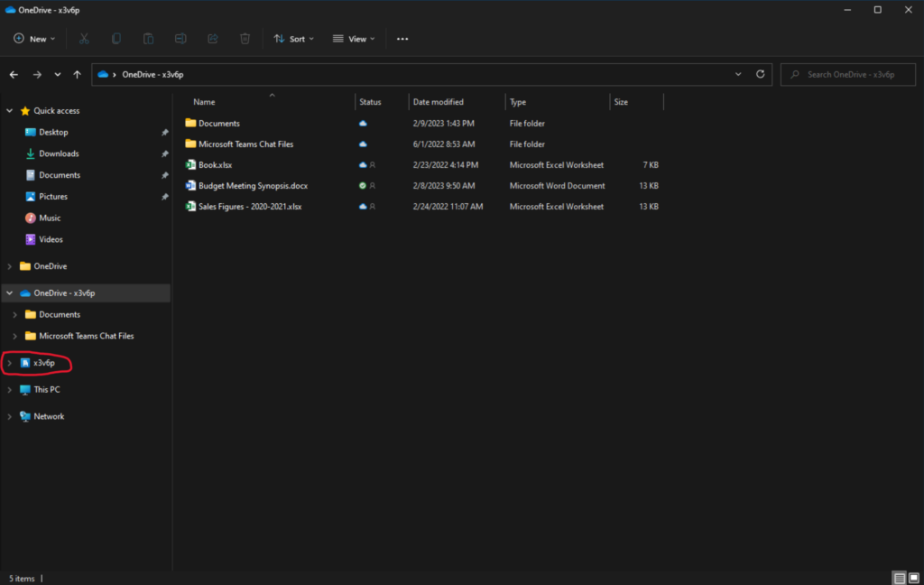Expand the OneDrive folder node
Viewport: 924px width, 585px height.
coord(9,266)
